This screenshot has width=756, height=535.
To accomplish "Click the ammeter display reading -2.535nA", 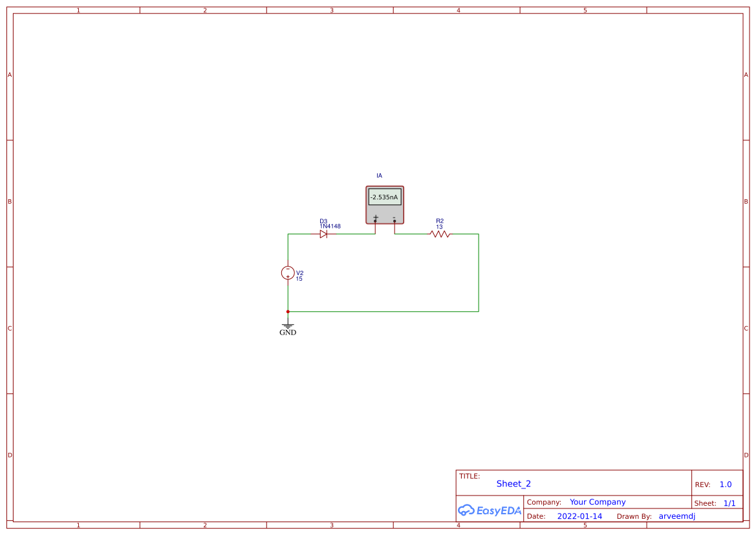I will point(384,197).
